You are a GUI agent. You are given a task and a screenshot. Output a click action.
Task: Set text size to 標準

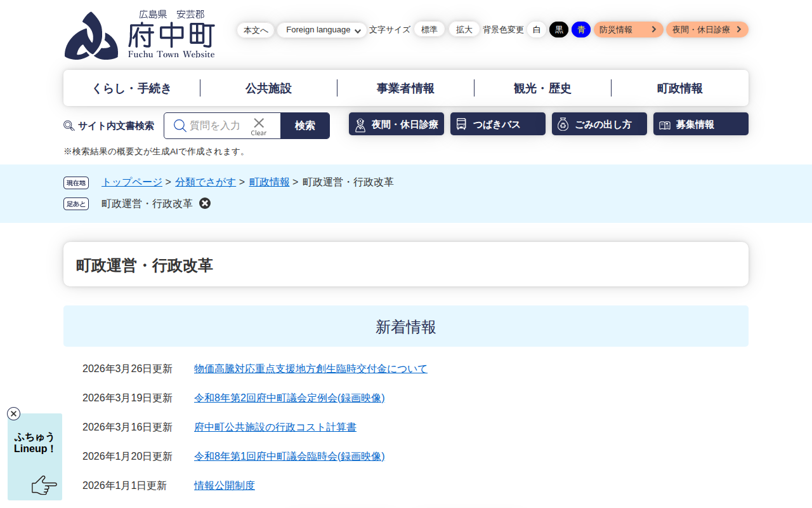tap(429, 30)
